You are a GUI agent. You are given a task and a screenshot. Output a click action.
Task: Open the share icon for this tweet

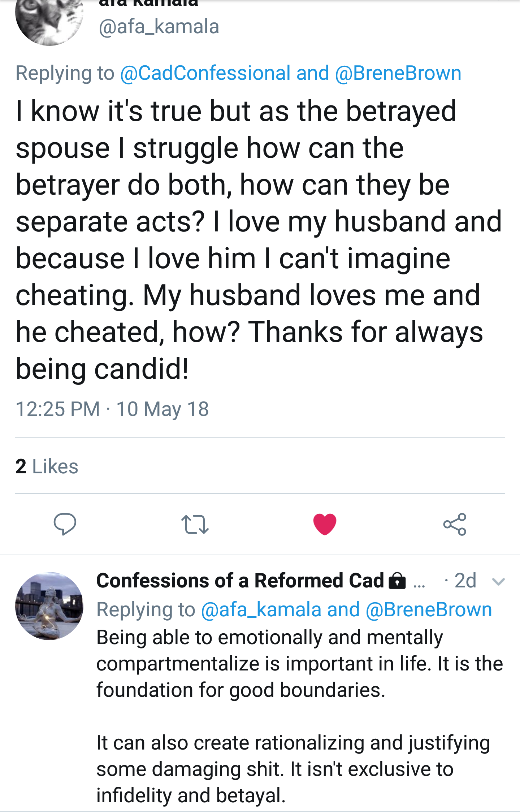click(455, 524)
